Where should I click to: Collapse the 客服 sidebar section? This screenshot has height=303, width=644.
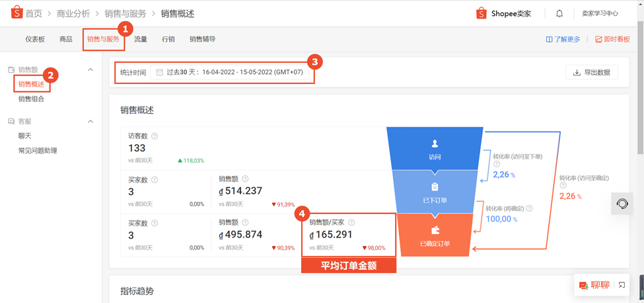click(90, 122)
